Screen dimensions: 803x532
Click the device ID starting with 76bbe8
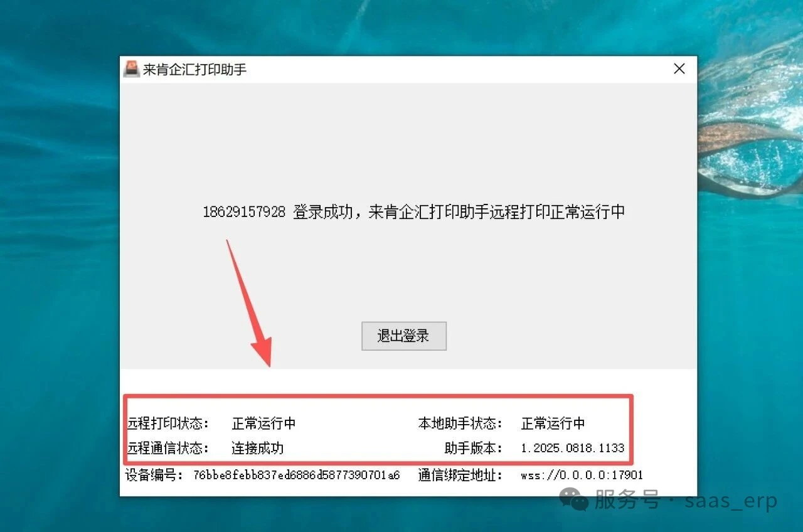(x=297, y=475)
